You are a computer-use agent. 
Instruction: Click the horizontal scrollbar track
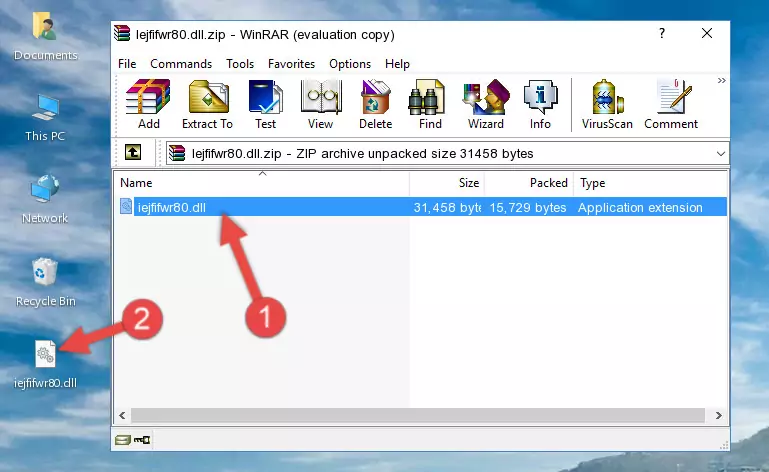(418, 415)
